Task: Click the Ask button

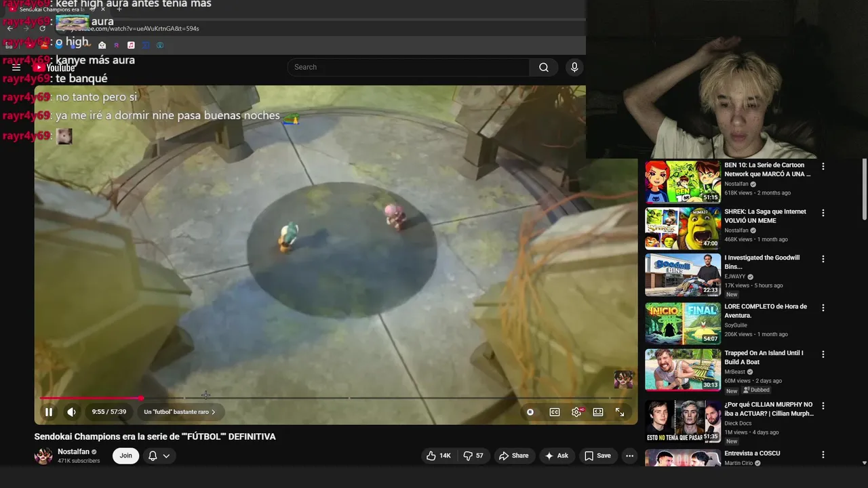Action: coord(557,455)
